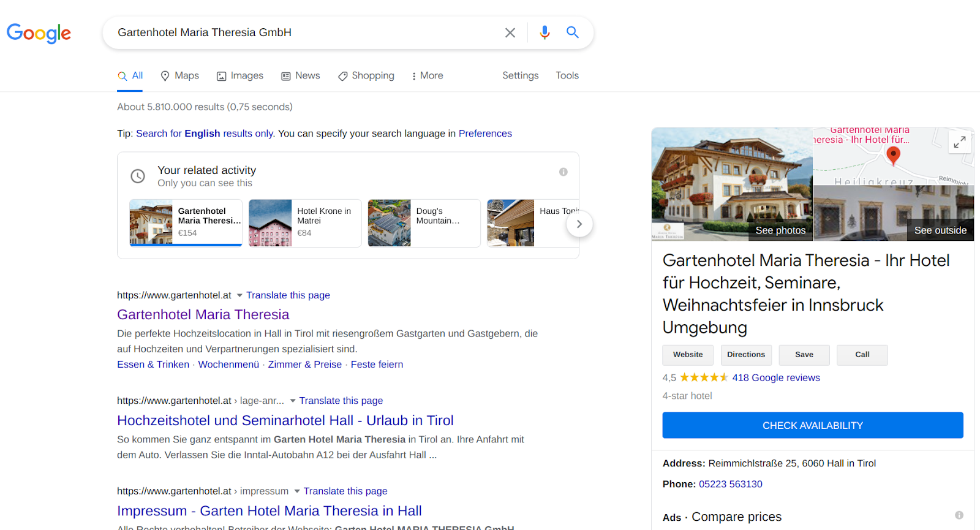Open the Hotel Krone in Matrei activity card
The width and height of the screenshot is (980, 530).
pyautogui.click(x=305, y=223)
